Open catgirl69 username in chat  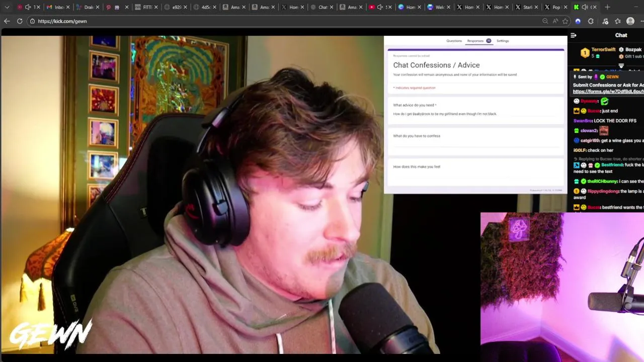point(590,141)
